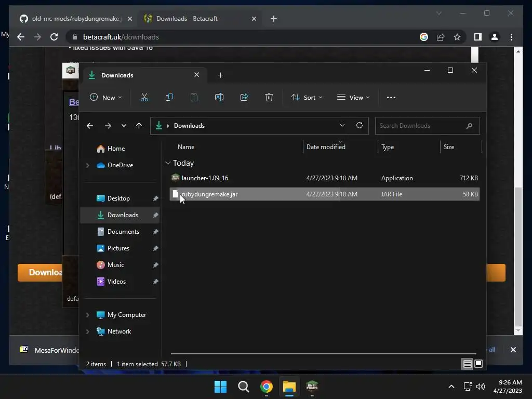Viewport: 532px width, 399px height.
Task: Close the Downloads Explorer tab
Action: (x=197, y=75)
